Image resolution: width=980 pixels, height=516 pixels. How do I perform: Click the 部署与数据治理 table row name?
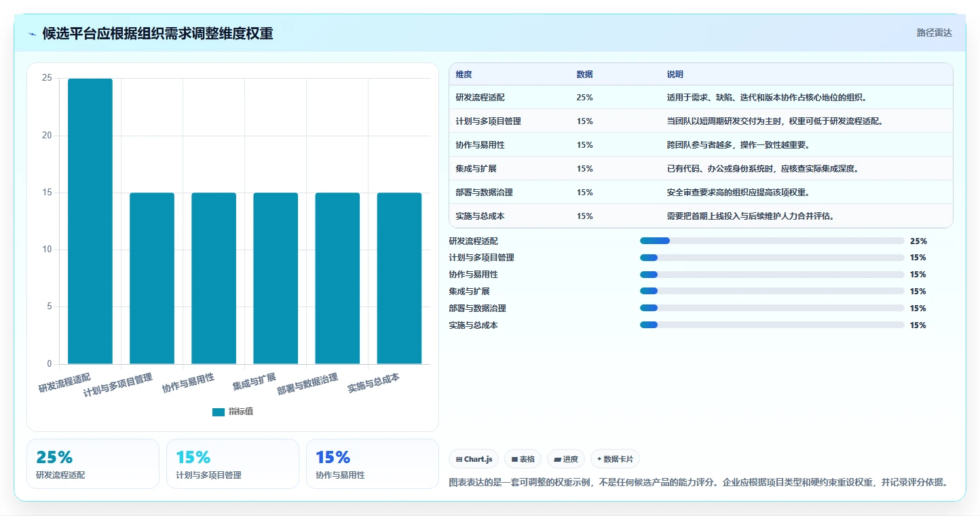point(485,193)
